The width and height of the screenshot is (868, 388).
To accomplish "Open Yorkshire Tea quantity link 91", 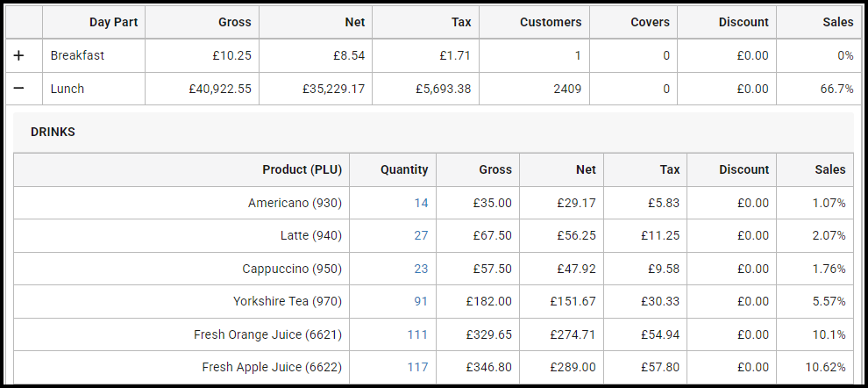I will point(421,301).
